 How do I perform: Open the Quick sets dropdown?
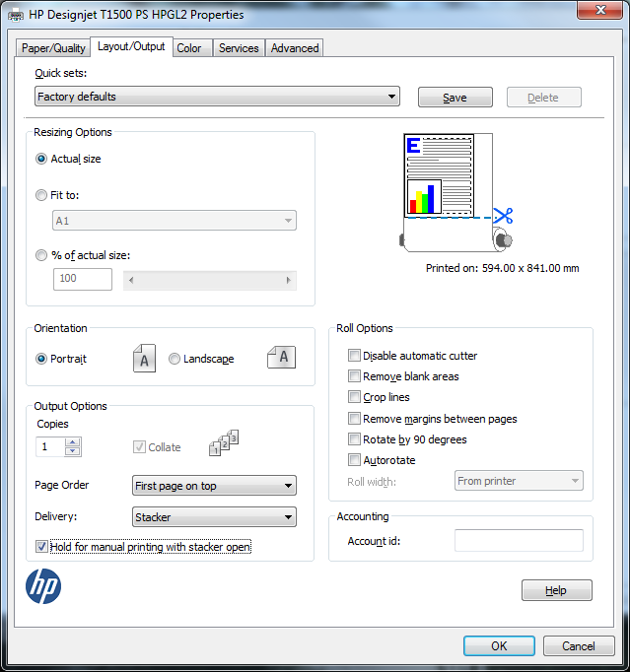click(x=217, y=97)
